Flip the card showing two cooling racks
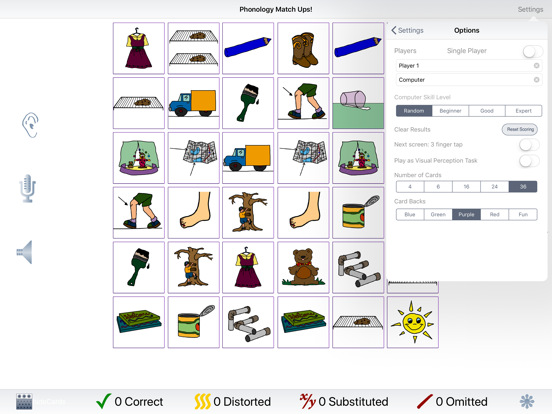The width and height of the screenshot is (552, 414). (x=194, y=48)
